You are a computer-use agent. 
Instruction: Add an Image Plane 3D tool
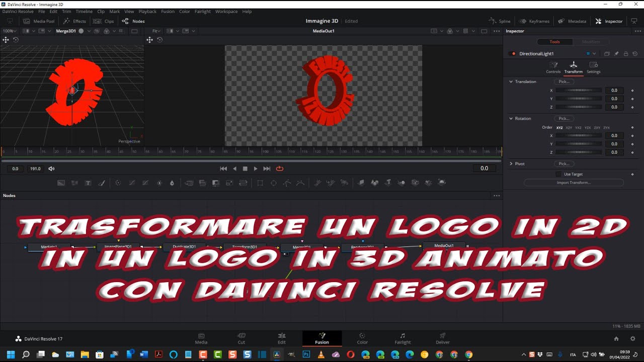pyautogui.click(x=361, y=183)
